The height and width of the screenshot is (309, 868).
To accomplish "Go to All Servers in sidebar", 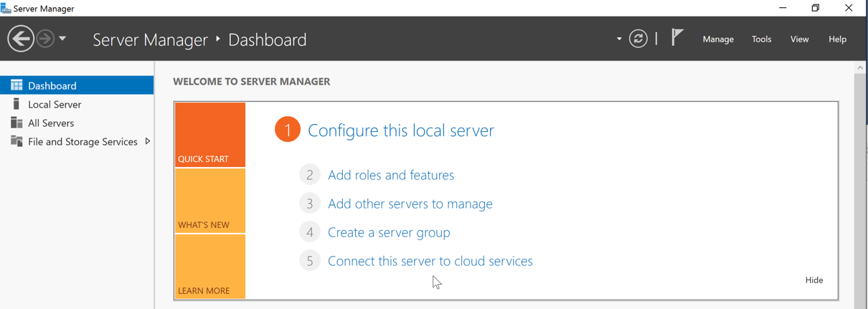I will [x=51, y=123].
